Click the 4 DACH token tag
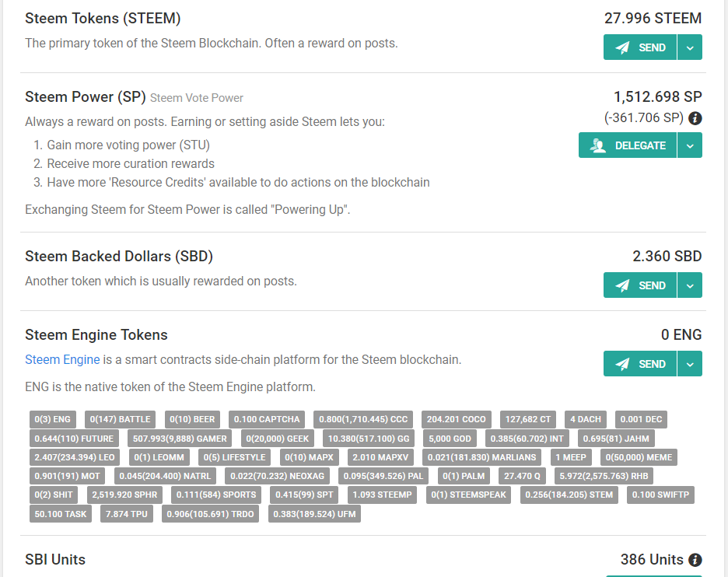The height and width of the screenshot is (577, 728). (585, 419)
